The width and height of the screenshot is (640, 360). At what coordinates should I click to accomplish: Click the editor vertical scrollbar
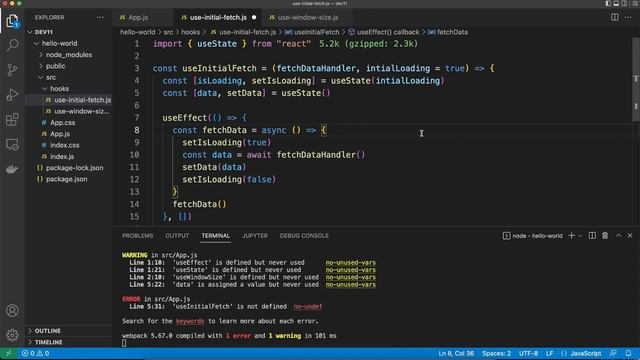pyautogui.click(x=636, y=80)
